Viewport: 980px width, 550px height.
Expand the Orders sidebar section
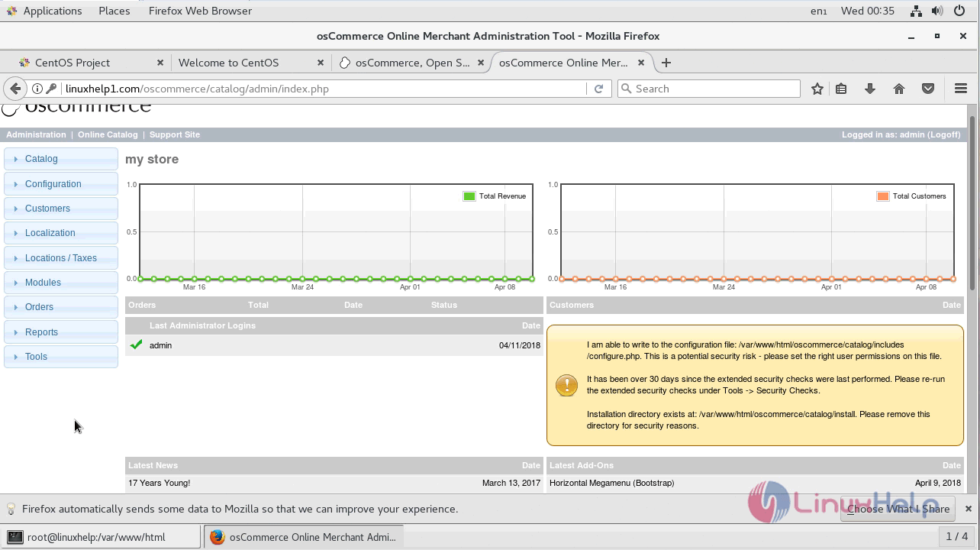point(61,307)
